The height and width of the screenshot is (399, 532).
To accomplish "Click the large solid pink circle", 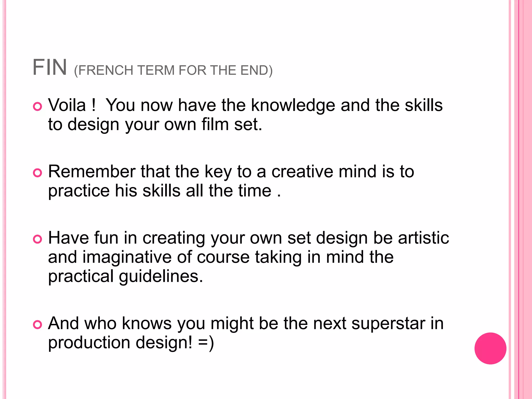I will (x=490, y=348).
